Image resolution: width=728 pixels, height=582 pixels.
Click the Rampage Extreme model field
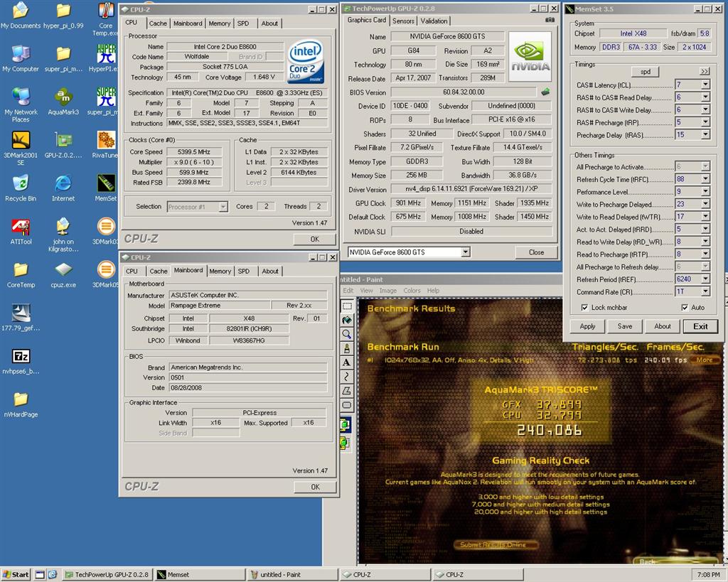pyautogui.click(x=219, y=306)
